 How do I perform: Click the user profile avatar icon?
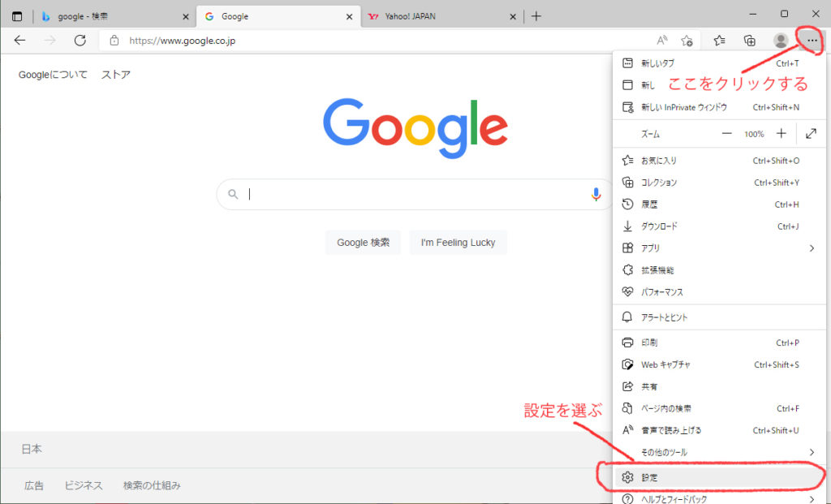click(781, 41)
